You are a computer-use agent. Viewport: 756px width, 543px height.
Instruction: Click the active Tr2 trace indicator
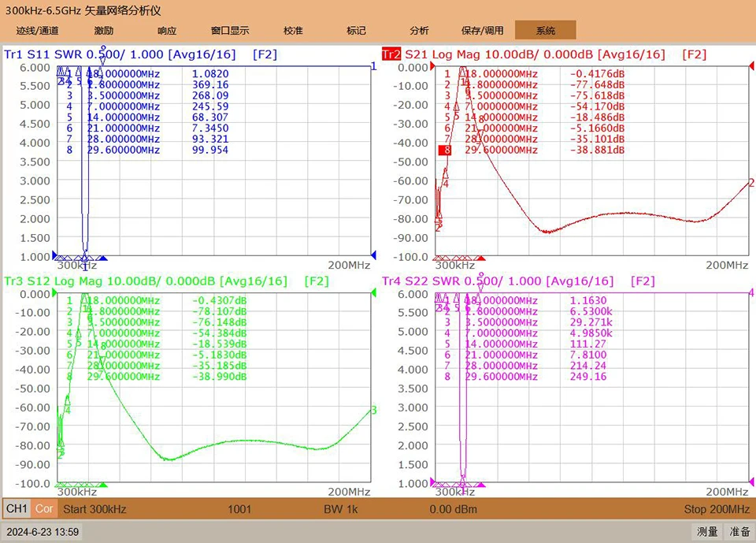coord(391,54)
